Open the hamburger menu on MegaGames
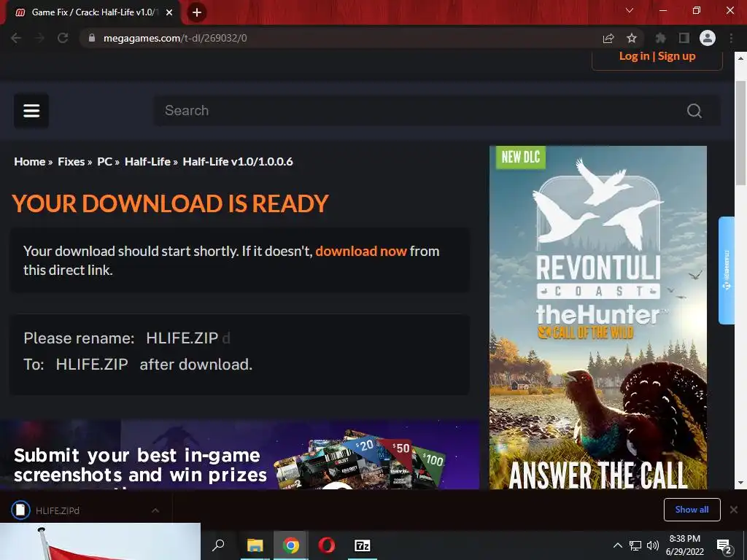 (x=31, y=111)
